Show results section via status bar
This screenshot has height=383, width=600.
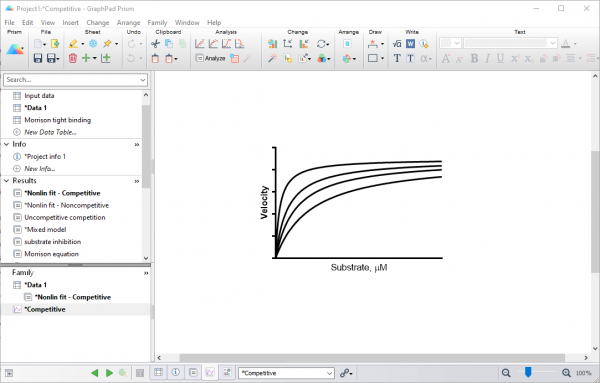[193, 372]
